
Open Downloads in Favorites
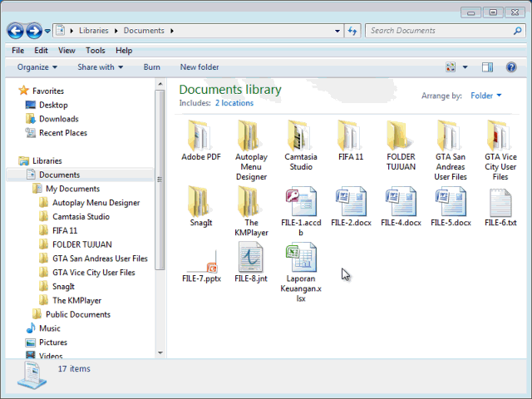tap(52, 119)
